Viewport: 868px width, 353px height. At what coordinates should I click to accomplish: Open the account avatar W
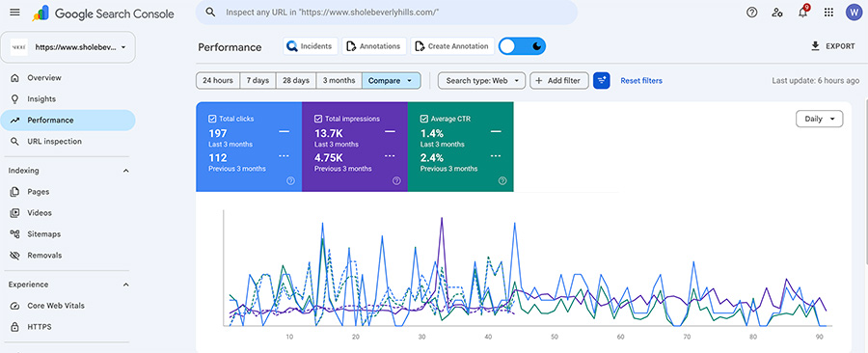point(854,13)
